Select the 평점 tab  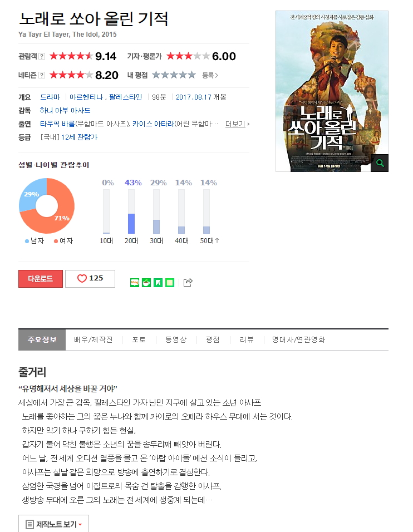click(x=213, y=339)
